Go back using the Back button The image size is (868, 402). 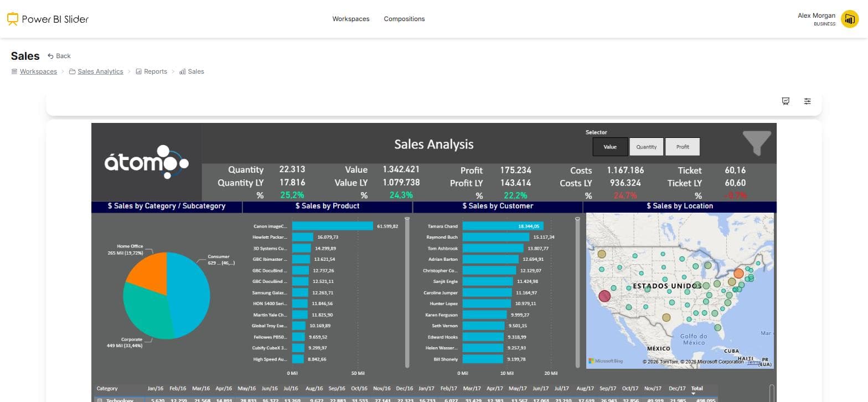click(59, 56)
